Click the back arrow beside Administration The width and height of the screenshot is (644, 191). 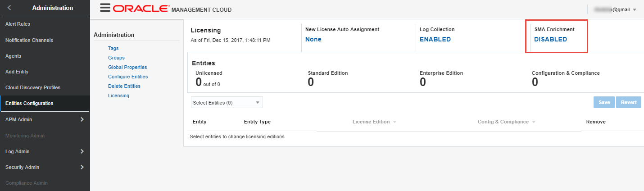click(x=9, y=8)
